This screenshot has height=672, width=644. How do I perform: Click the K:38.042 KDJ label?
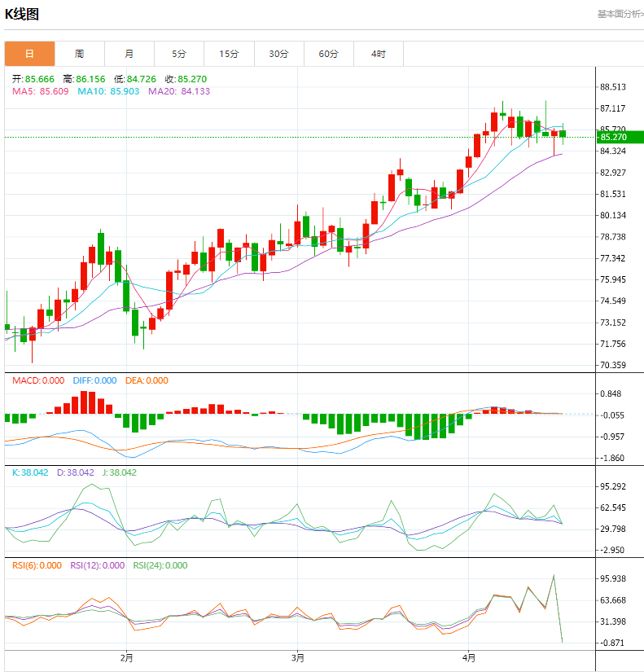(30, 472)
